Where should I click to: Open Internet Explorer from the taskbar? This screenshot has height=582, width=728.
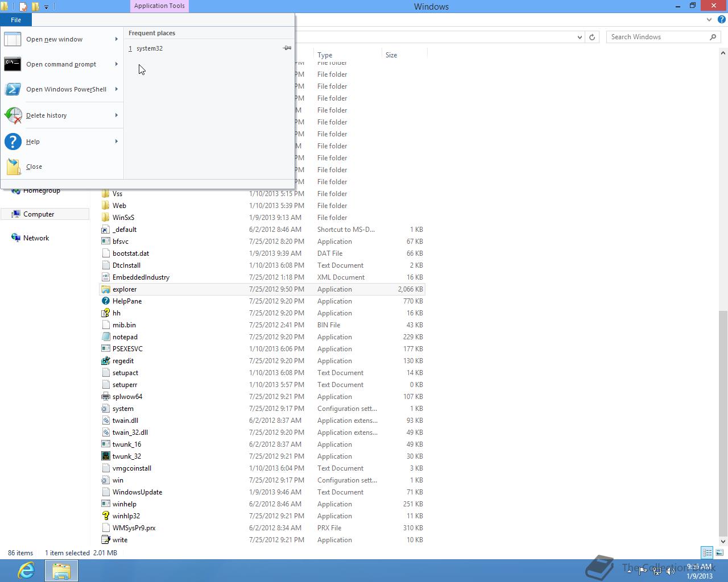26,570
